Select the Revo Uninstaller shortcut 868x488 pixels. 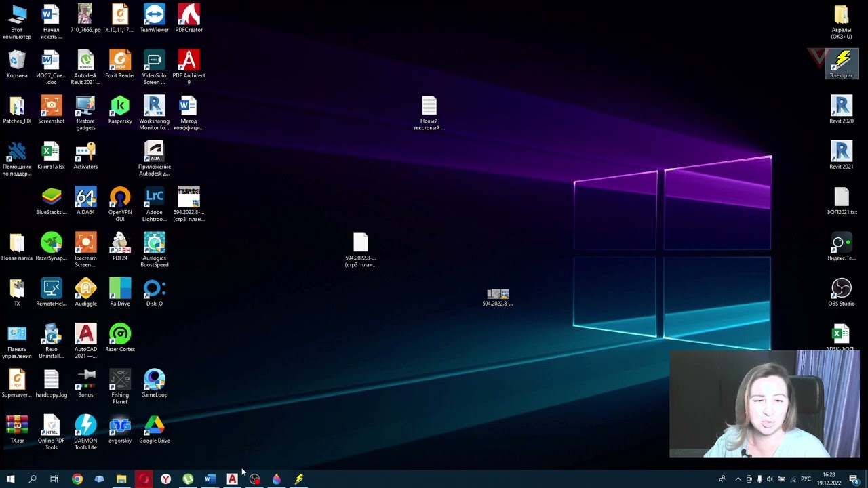click(x=52, y=341)
